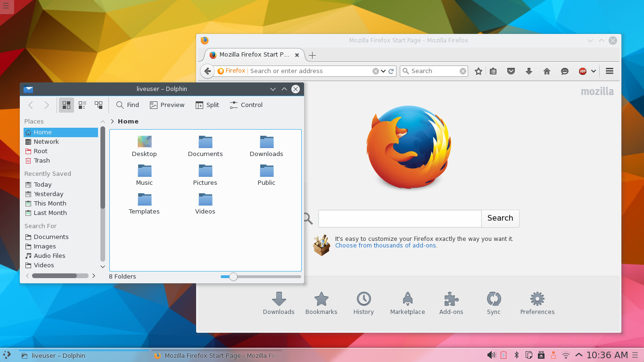Screen dimensions: 644x362
Task: Switch Dolphin to Compact view mode
Action: click(x=83, y=105)
